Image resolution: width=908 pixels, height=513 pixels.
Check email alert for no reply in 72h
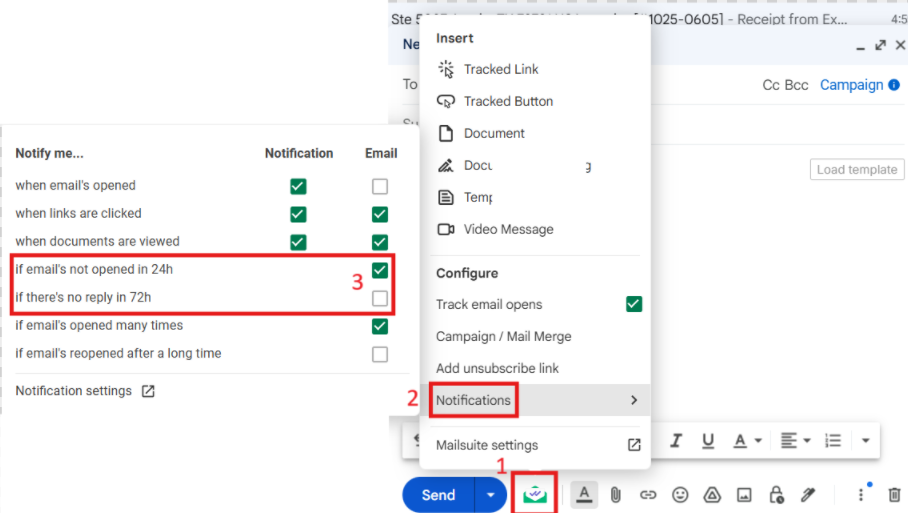coord(379,298)
